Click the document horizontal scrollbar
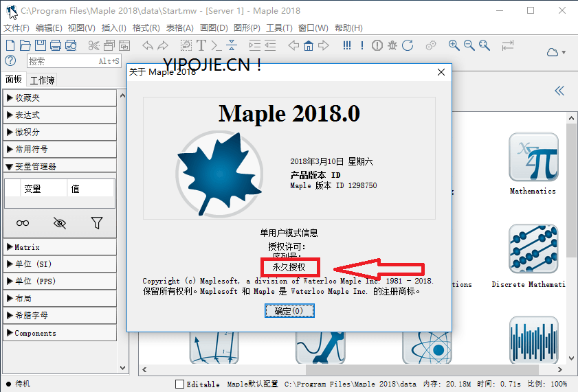578x392 pixels. 423,369
